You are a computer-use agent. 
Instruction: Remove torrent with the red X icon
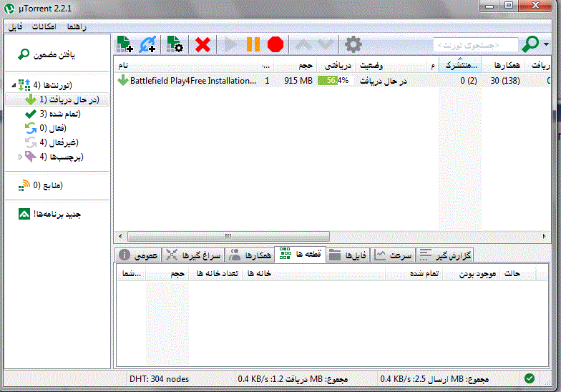click(203, 44)
